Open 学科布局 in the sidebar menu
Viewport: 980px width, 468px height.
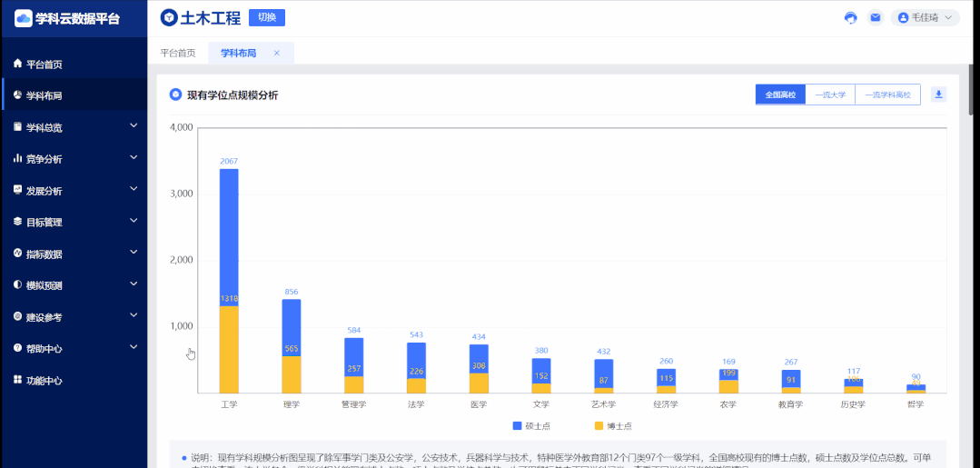[74, 95]
